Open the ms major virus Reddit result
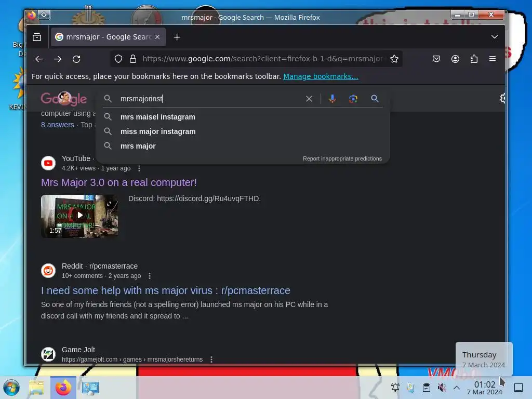Screen dimensions: 532x399 [x=166, y=290]
